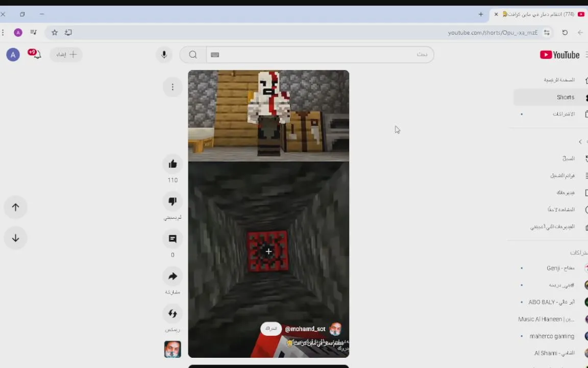Open the three-dot menu beside the short
588x368 pixels.
coord(173,87)
